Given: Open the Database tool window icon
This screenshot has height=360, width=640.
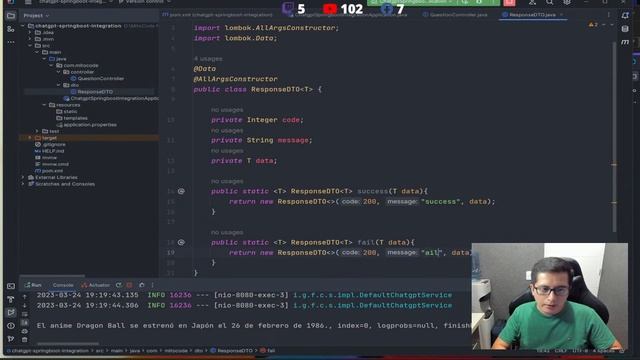Looking at the screenshot, I should pyautogui.click(x=625, y=29).
